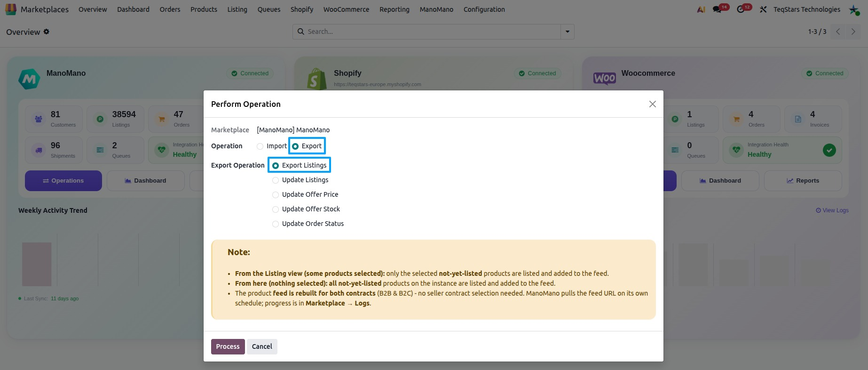Image resolution: width=868 pixels, height=370 pixels.
Task: Open the Orders menu item
Action: point(170,9)
